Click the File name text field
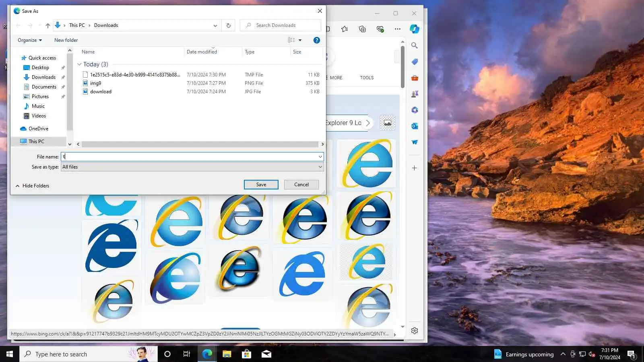Screen dimensions: 644x362 point(189,156)
